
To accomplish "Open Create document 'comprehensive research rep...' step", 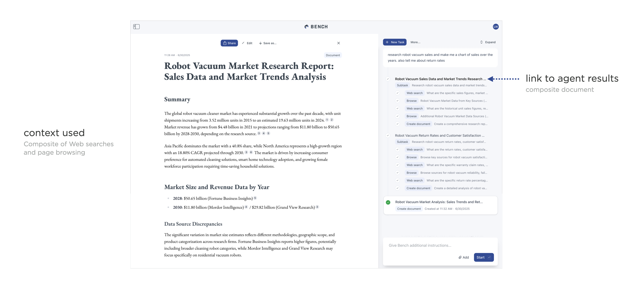I will (446, 124).
